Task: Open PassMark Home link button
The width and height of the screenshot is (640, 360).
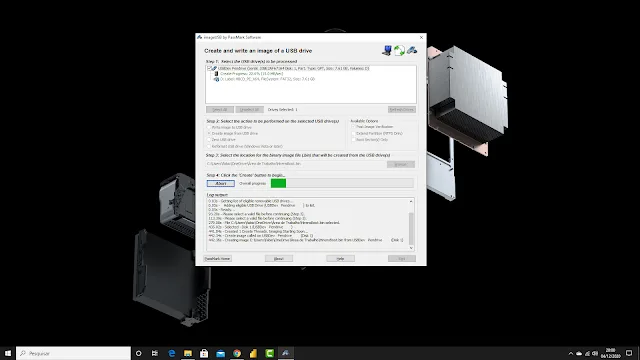Action: pyautogui.click(x=218, y=258)
